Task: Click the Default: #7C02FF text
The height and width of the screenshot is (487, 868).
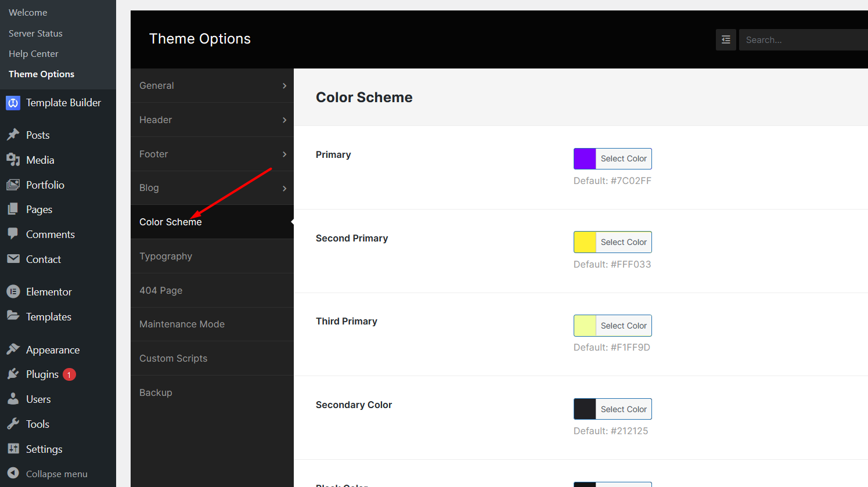Action: coord(613,181)
